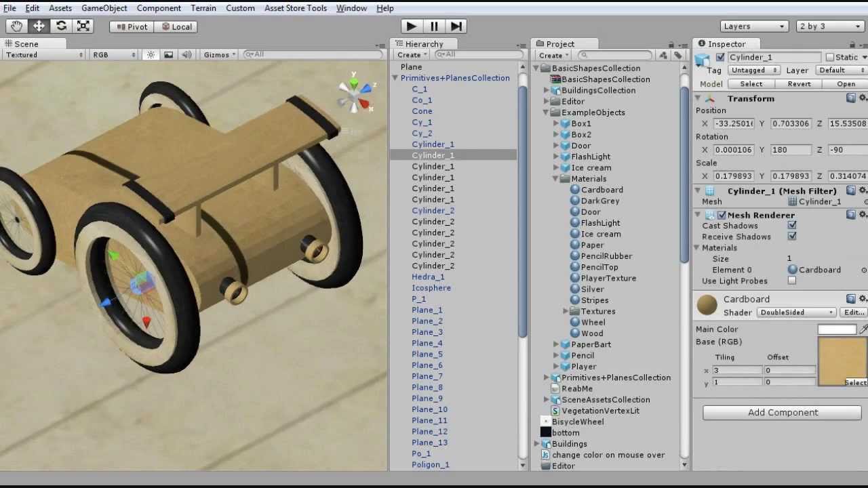
Task: Enable Use Light Probes checkbox
Action: pos(792,281)
